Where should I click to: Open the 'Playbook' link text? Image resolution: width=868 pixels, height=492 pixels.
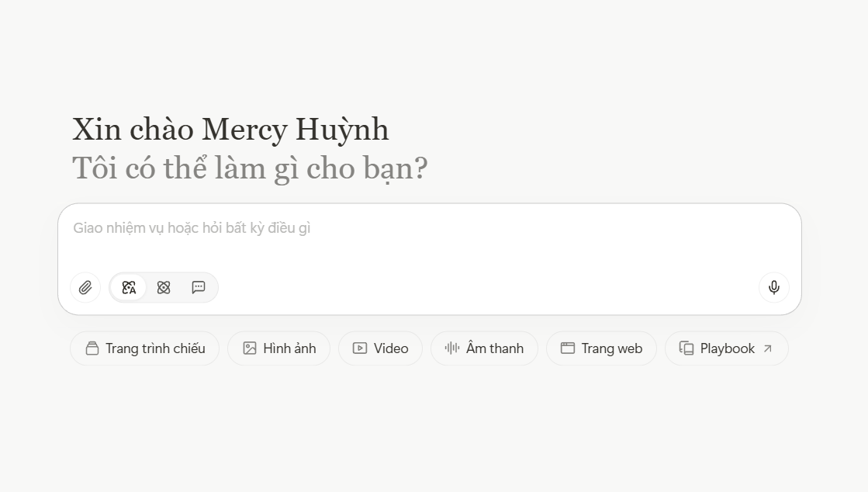pos(728,348)
